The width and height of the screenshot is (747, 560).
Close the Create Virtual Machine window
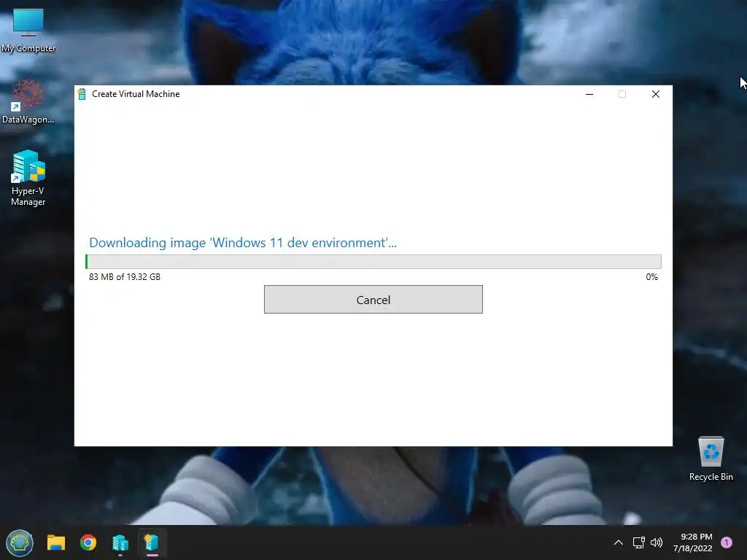pos(656,94)
